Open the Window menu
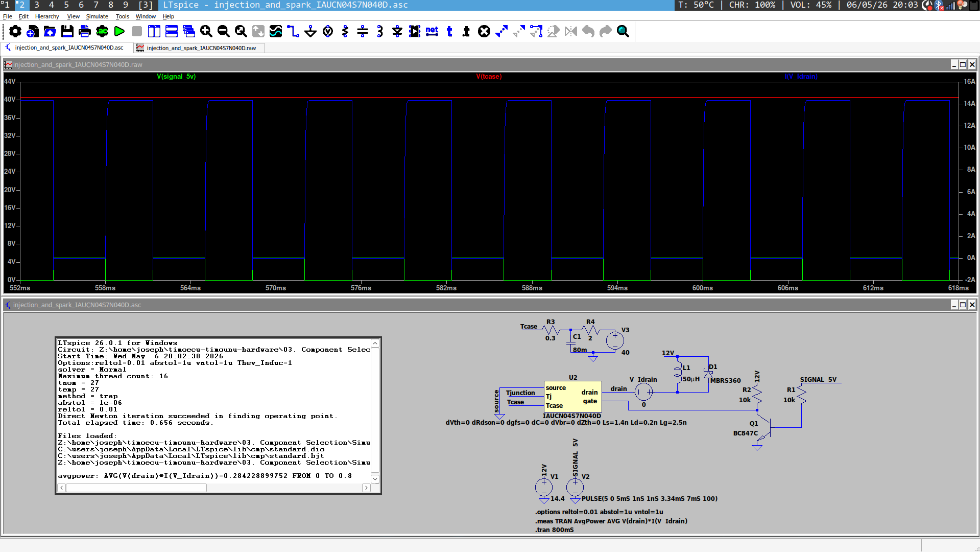Image resolution: width=980 pixels, height=552 pixels. point(146,16)
